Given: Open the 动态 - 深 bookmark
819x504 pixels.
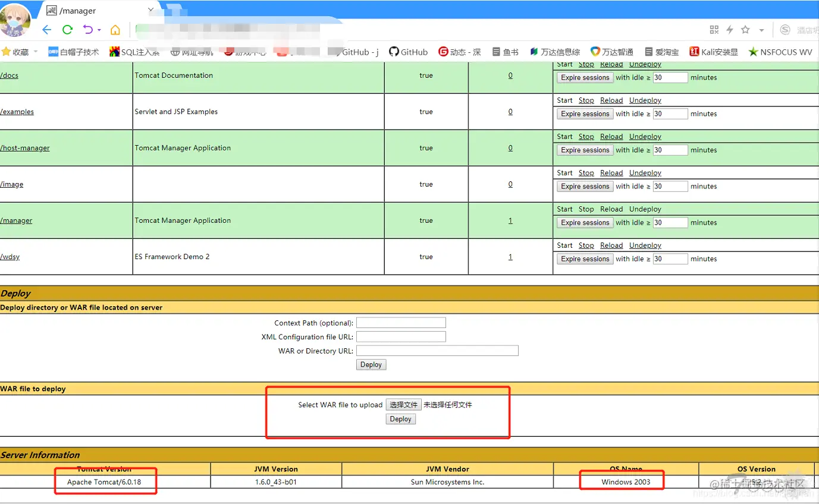Looking at the screenshot, I should 459,52.
